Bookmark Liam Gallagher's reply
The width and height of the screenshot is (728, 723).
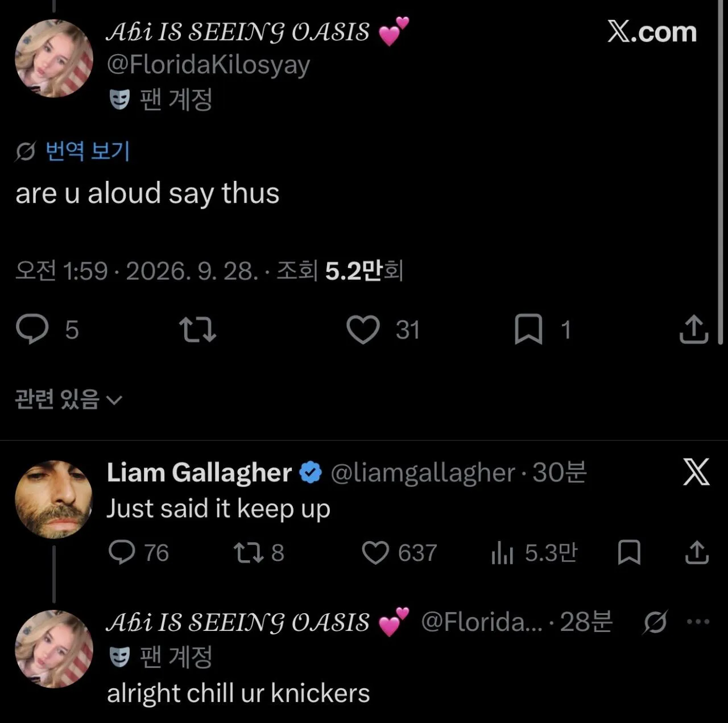(x=629, y=552)
